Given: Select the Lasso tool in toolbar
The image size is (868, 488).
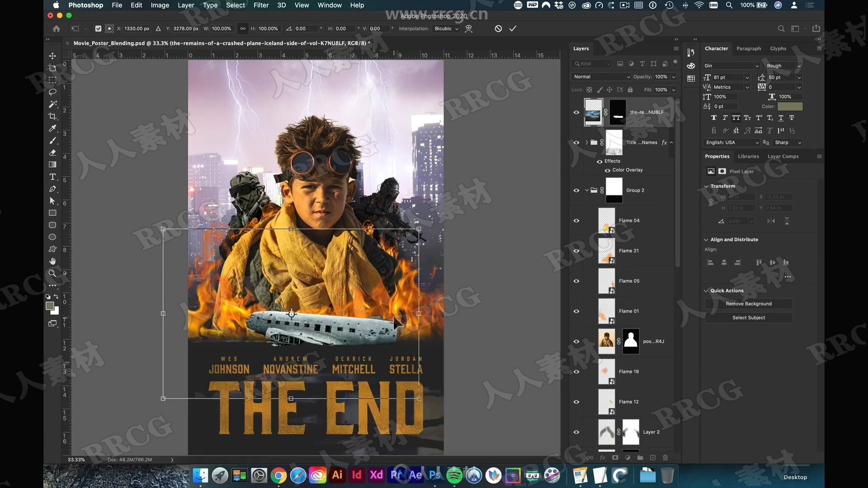Looking at the screenshot, I should pyautogui.click(x=52, y=91).
